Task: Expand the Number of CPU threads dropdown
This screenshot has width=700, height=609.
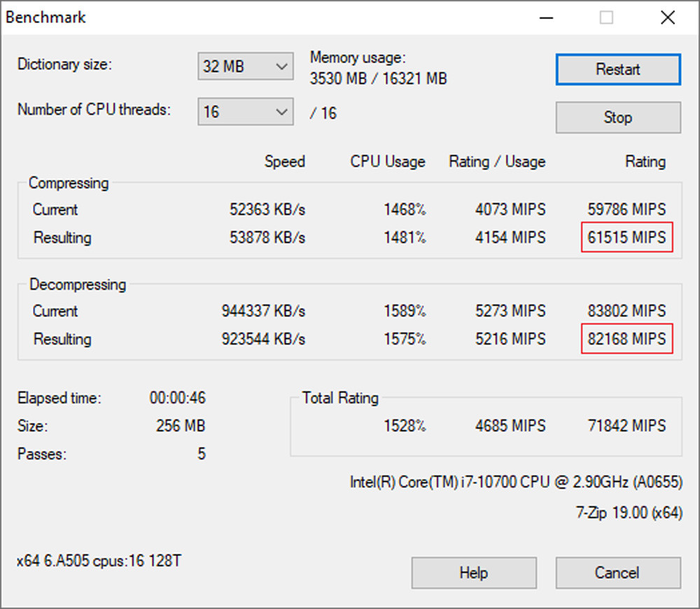Action: click(x=244, y=112)
